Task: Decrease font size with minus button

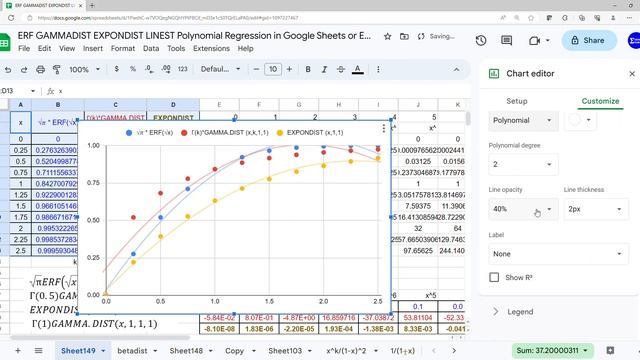Action: [x=256, y=69]
